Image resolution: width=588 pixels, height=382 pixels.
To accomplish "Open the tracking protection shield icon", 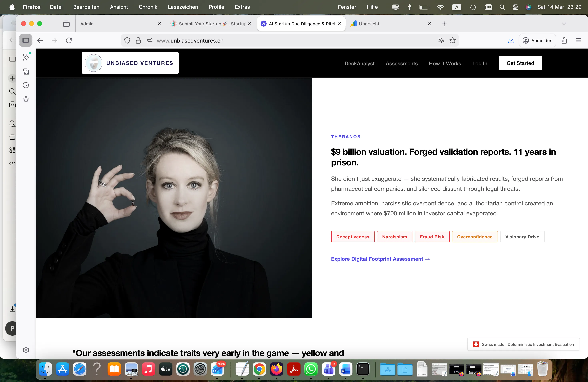I will pos(127,41).
